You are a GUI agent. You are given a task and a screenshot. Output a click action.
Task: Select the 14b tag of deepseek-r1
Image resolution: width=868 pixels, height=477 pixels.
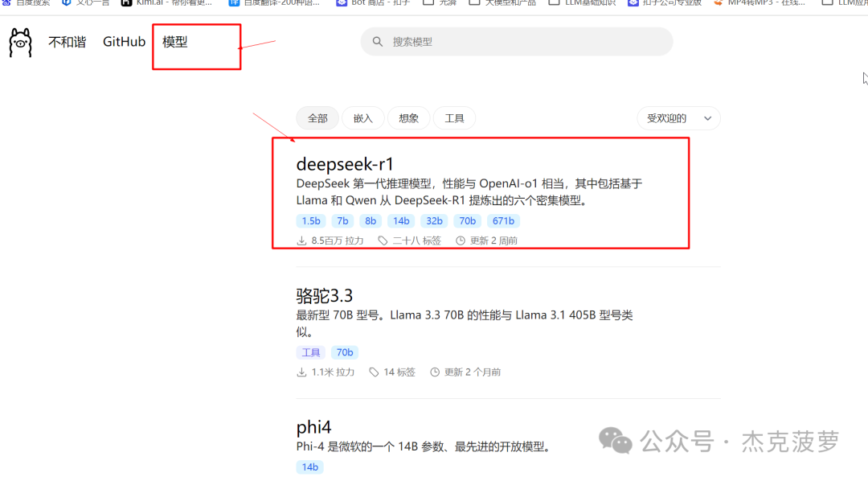401,221
